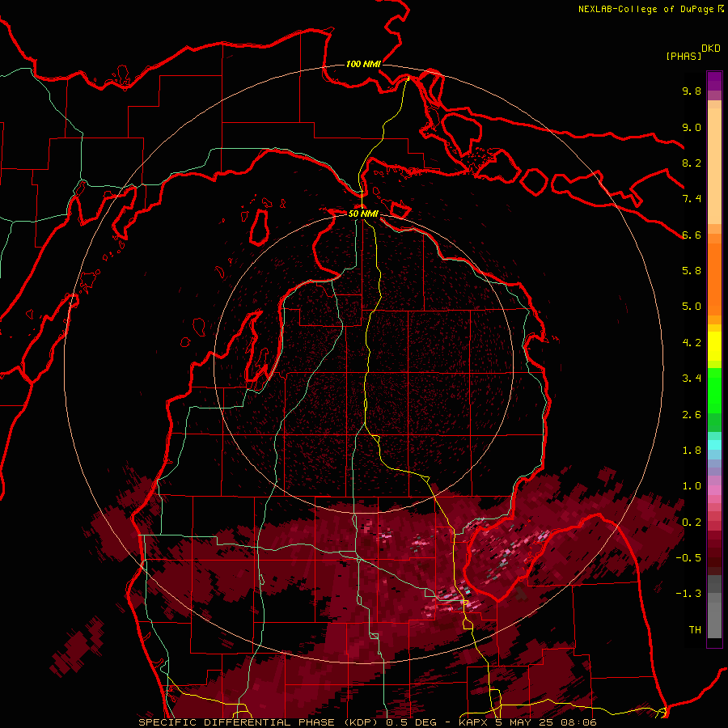The image size is (728, 728).
Task: Click the -1.3 value on the color scale
Action: click(x=688, y=594)
